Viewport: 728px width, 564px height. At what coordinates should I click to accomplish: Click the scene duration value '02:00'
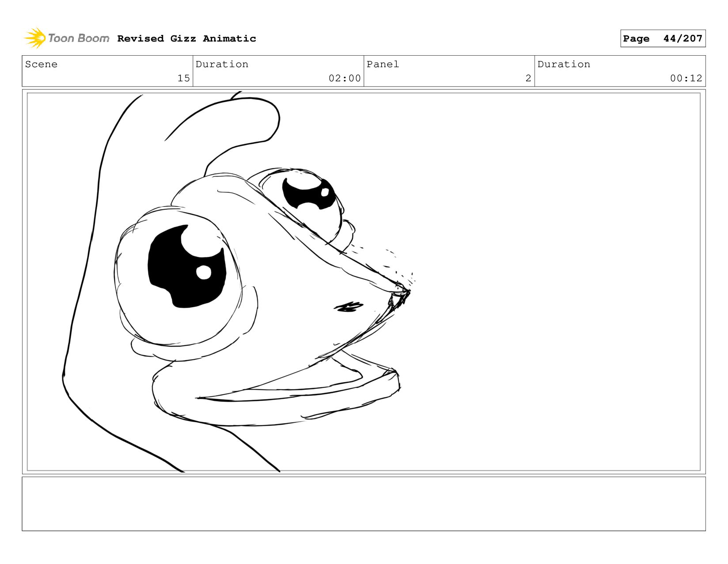(x=345, y=78)
